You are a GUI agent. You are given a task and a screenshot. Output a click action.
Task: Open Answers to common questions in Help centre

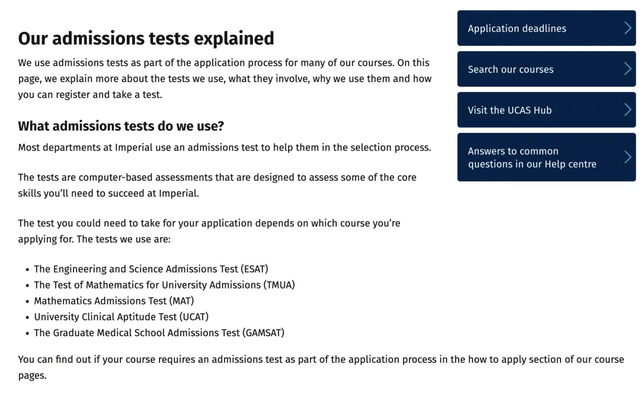546,157
